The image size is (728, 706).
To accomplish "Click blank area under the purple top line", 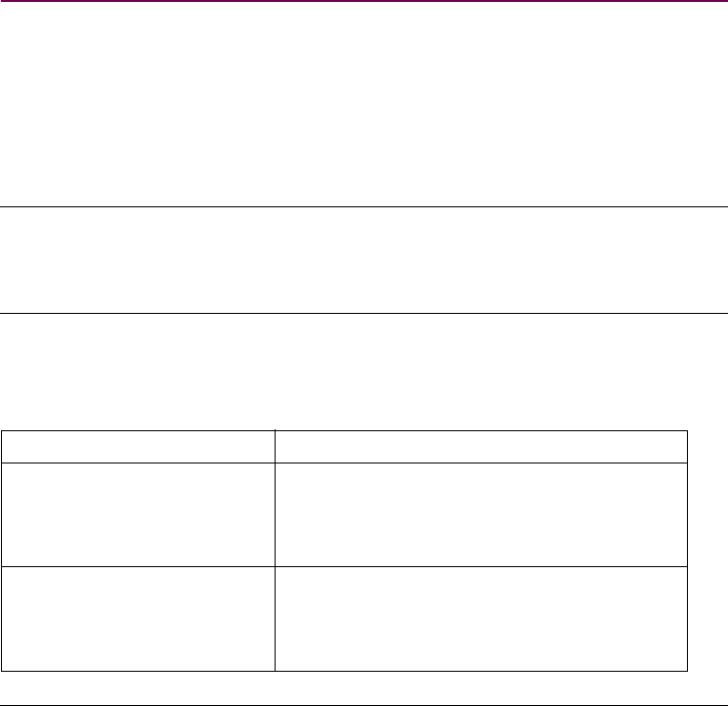I will pos(364,98).
